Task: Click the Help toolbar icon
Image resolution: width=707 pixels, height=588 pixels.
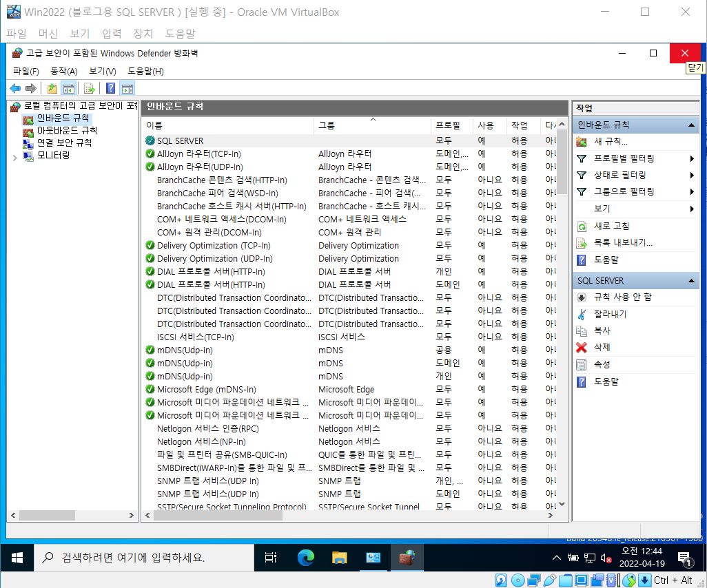Action: click(111, 88)
